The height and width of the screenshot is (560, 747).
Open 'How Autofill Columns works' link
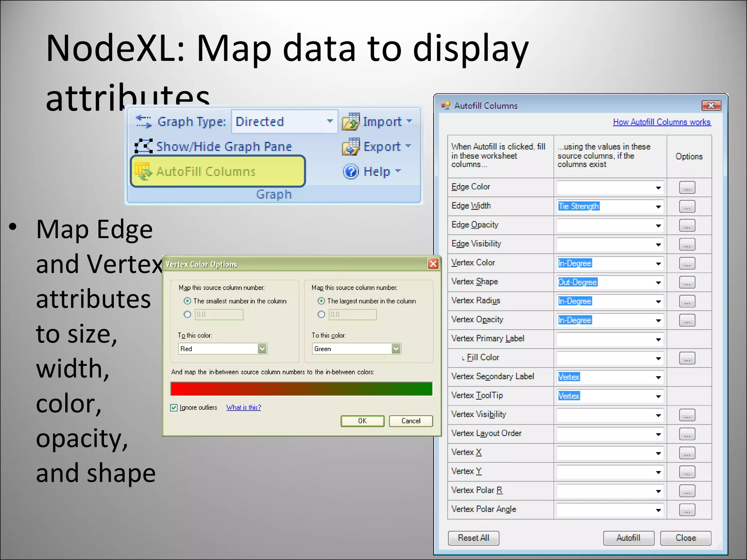662,122
